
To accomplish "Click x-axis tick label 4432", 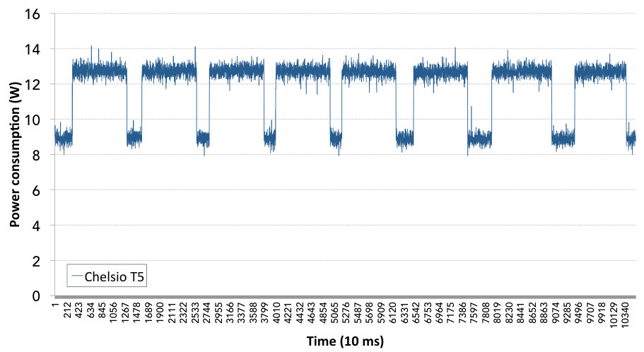I will coord(300,312).
